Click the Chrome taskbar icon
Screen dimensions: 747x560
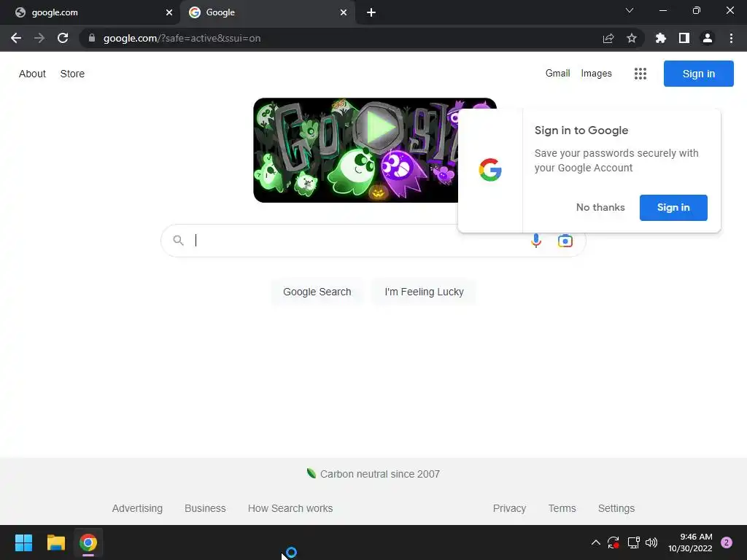88,542
